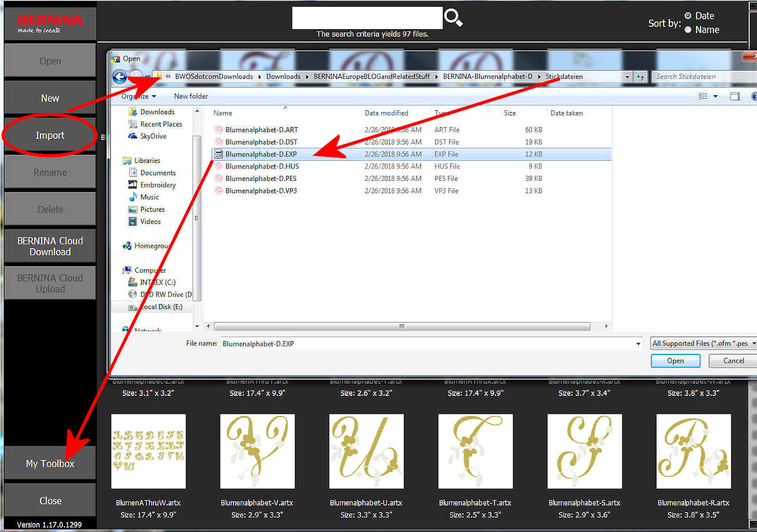Viewport: 757px width, 532px height.
Task: Open Libraries in navigation pane
Action: pos(141,161)
